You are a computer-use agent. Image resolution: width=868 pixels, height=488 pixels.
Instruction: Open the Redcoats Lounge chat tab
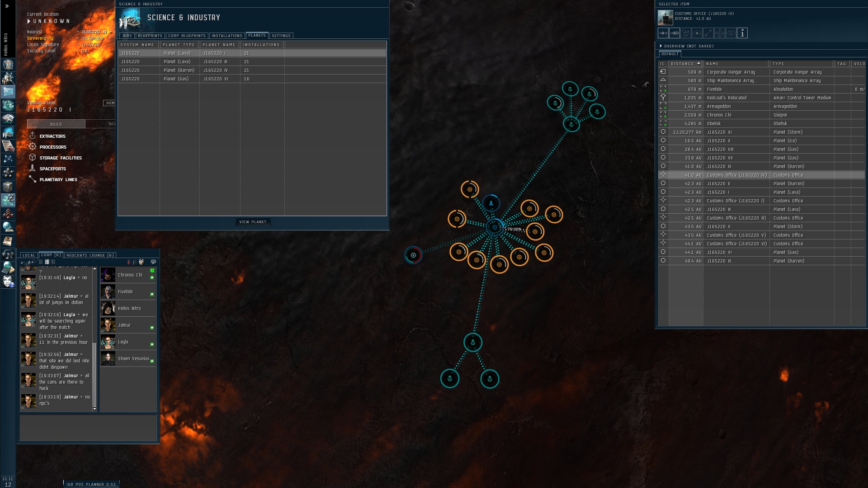pos(90,255)
